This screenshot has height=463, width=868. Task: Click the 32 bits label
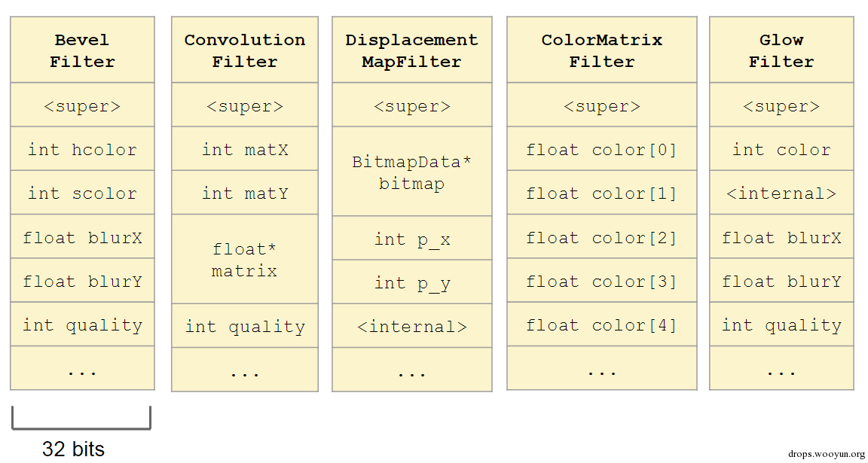click(73, 449)
